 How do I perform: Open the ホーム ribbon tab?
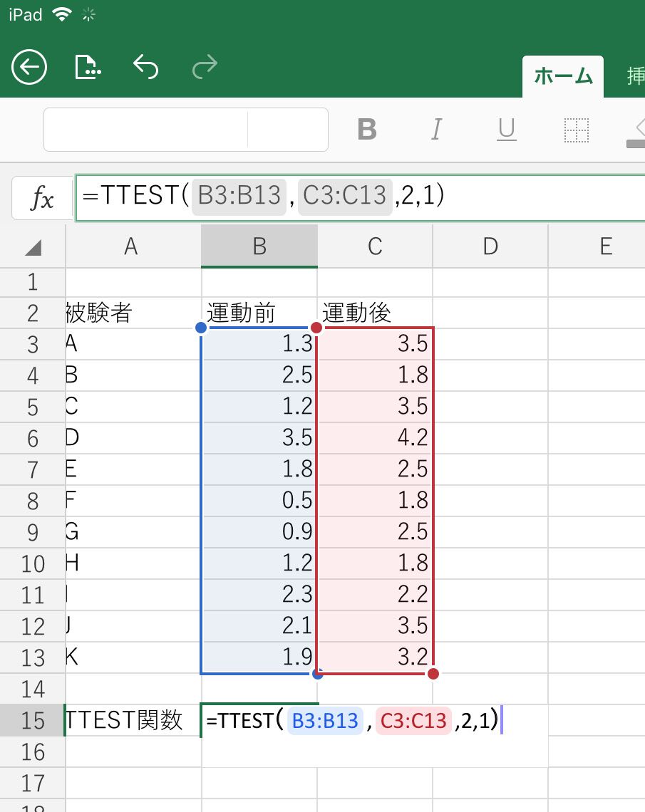(563, 77)
